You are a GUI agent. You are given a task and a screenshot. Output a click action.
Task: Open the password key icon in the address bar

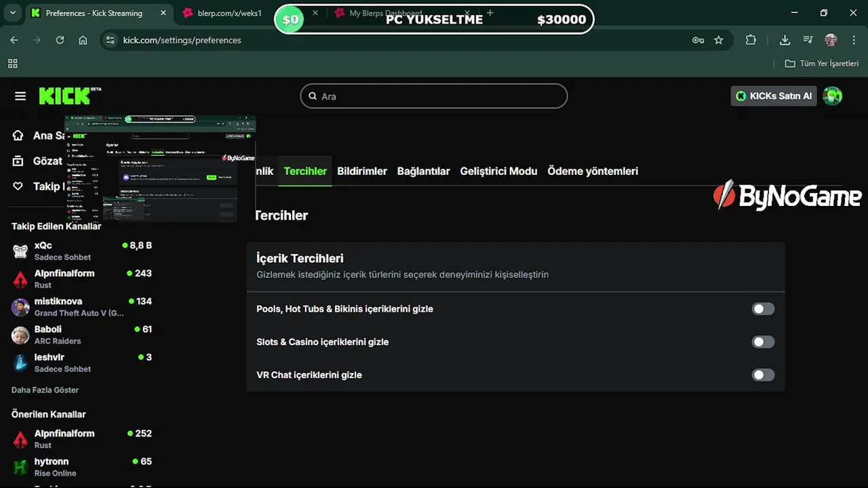(698, 40)
